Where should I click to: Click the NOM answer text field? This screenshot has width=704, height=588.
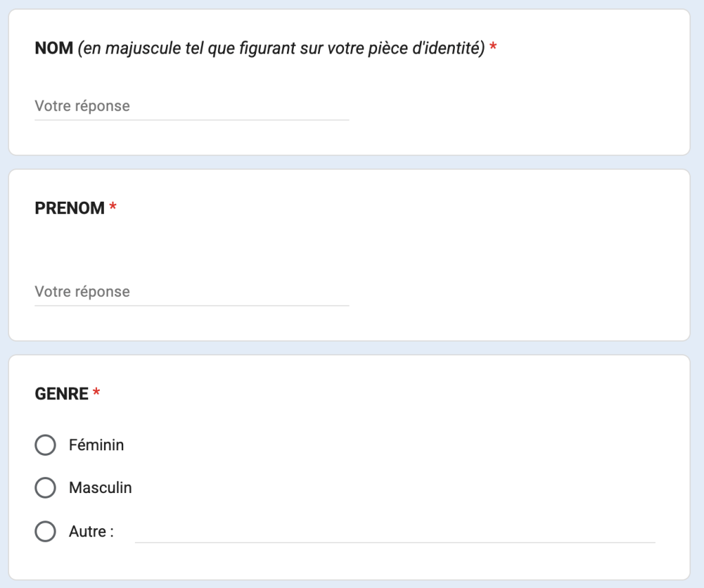coord(192,107)
